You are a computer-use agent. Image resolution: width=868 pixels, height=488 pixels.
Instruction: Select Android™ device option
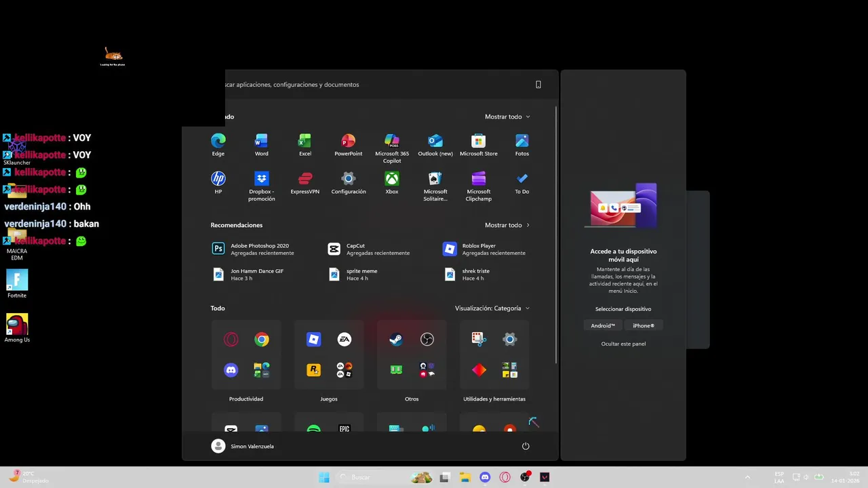click(x=603, y=325)
